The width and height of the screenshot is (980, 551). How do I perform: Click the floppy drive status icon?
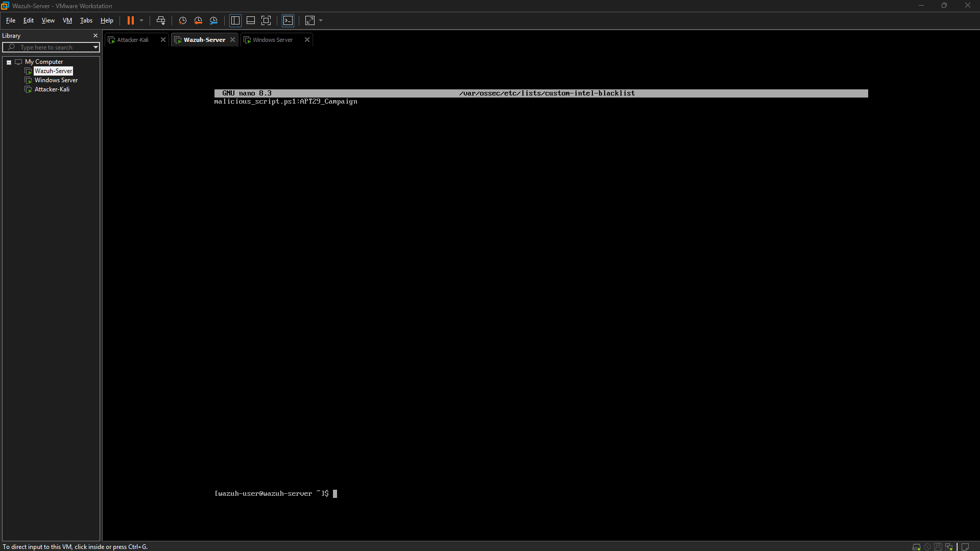[938, 547]
